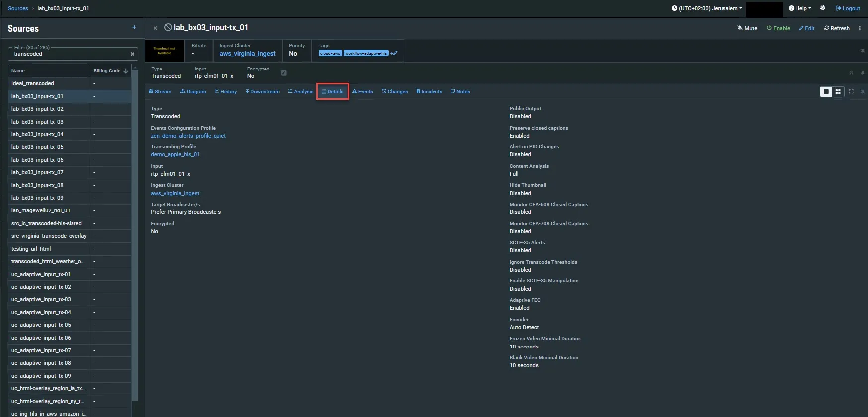Add a new source with the plus icon
The width and height of the screenshot is (868, 417).
coord(134,28)
